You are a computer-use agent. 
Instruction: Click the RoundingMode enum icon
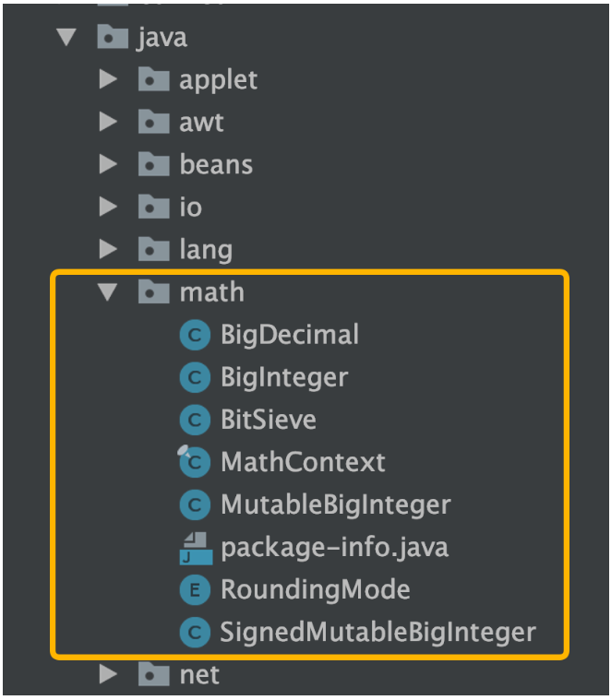[x=195, y=590]
